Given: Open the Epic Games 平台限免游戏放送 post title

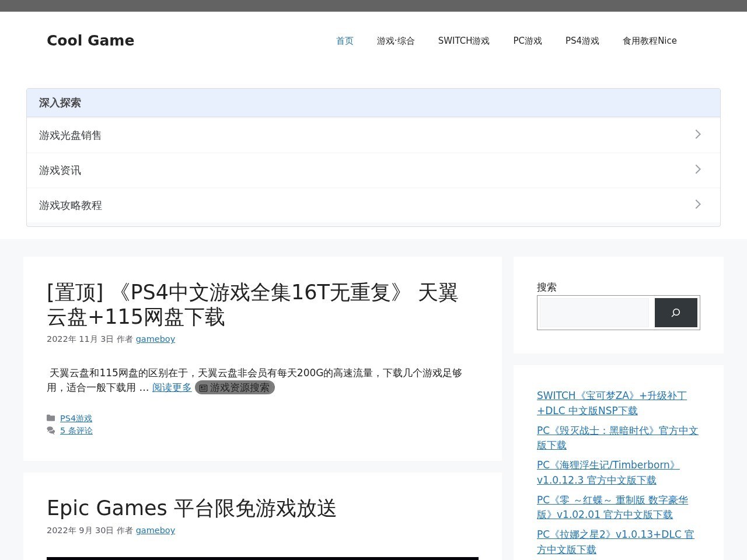Looking at the screenshot, I should [x=191, y=508].
